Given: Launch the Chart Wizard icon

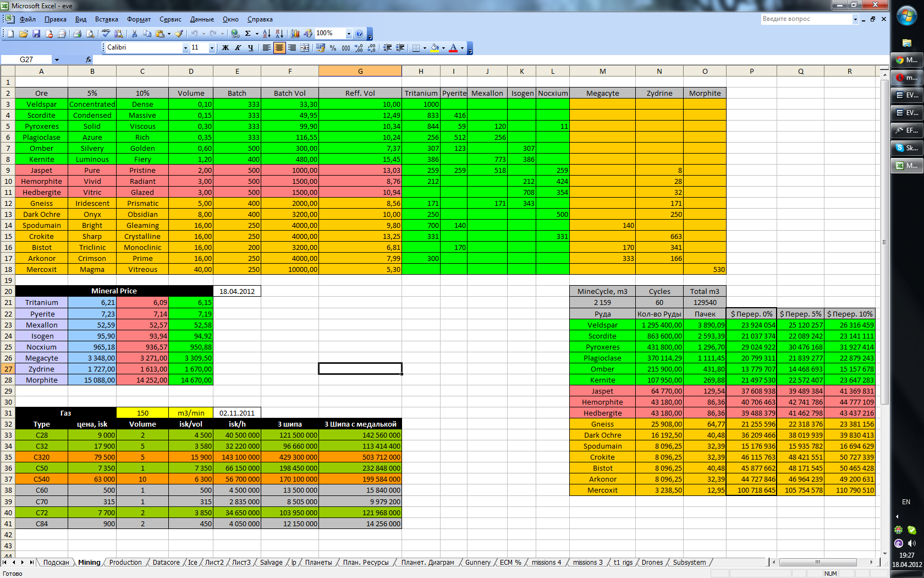Looking at the screenshot, I should click(x=295, y=34).
